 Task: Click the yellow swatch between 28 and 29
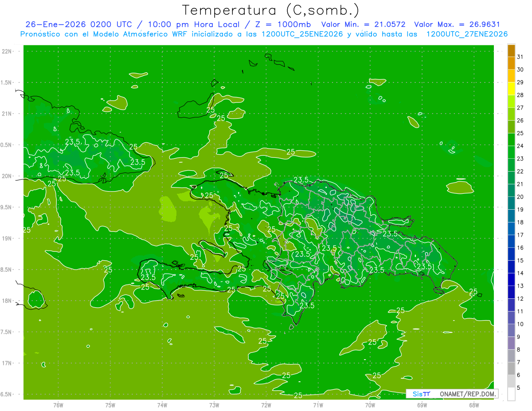[x=511, y=89]
